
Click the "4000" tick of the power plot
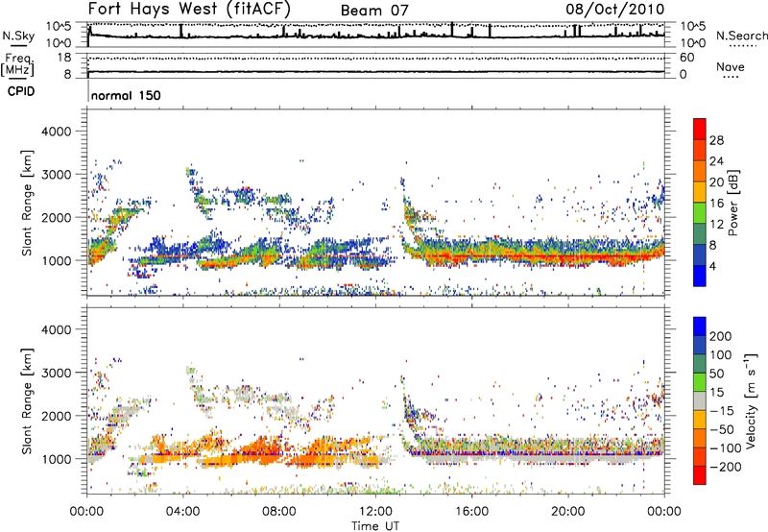56,132
